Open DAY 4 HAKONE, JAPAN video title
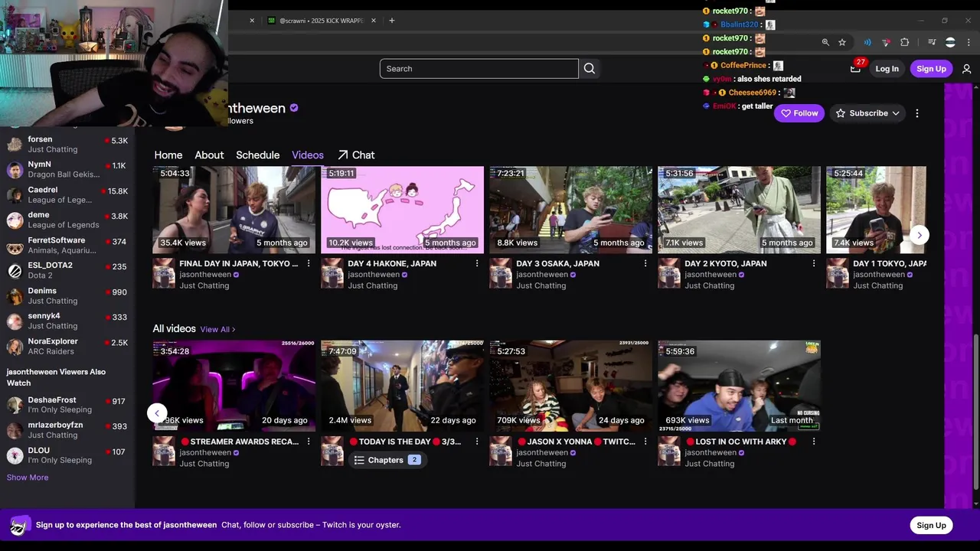The height and width of the screenshot is (551, 980). click(392, 263)
